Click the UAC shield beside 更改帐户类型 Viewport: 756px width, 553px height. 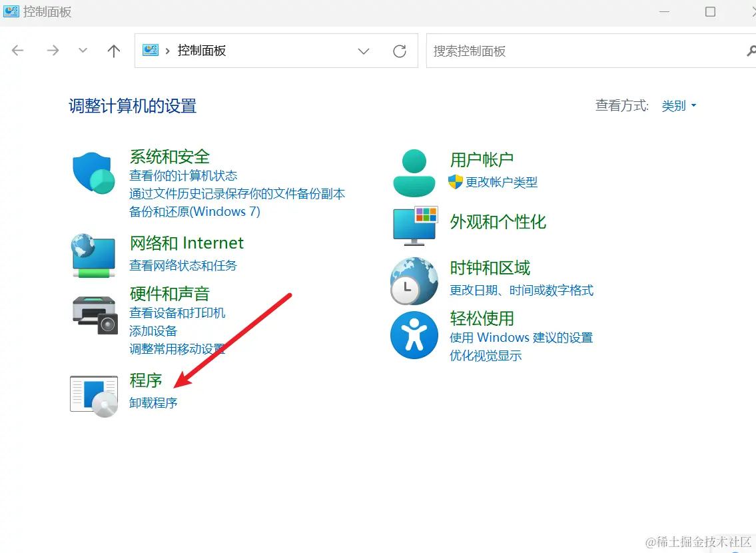(455, 182)
